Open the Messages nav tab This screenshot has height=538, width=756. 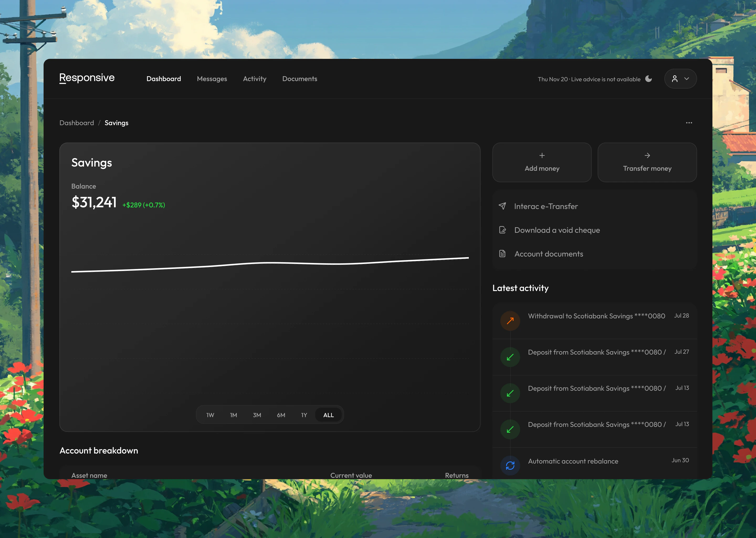point(212,79)
